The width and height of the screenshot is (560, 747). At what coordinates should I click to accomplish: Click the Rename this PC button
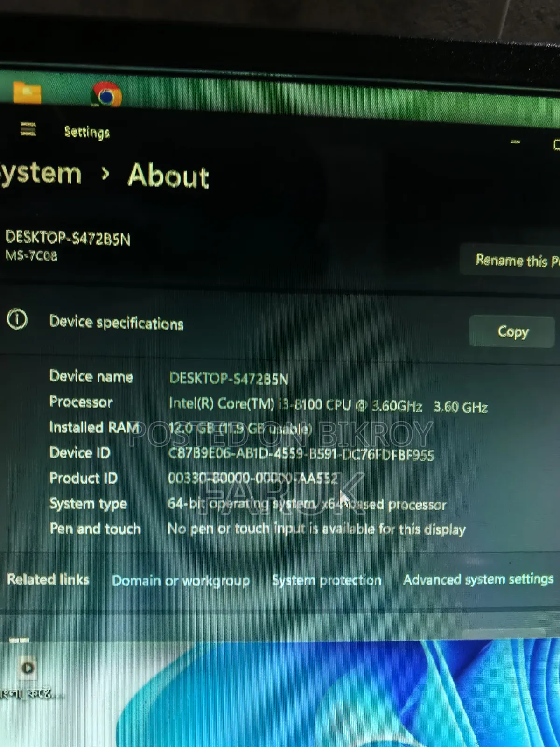tap(510, 260)
